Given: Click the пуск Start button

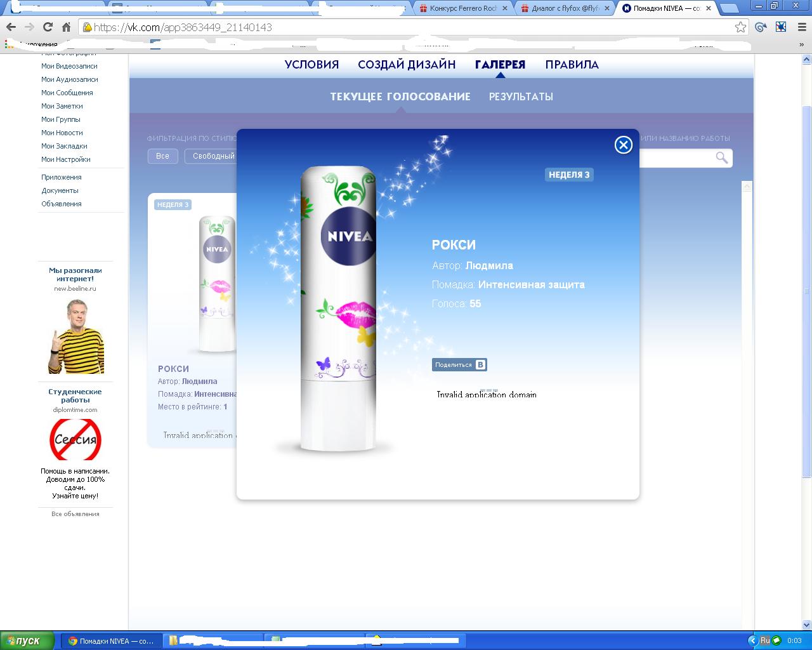Looking at the screenshot, I should 27,641.
